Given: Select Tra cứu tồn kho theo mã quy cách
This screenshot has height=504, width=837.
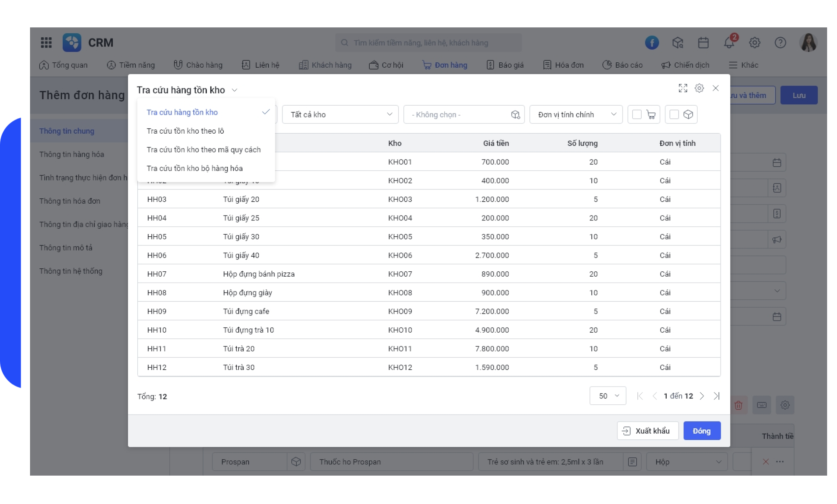Looking at the screenshot, I should coord(206,150).
